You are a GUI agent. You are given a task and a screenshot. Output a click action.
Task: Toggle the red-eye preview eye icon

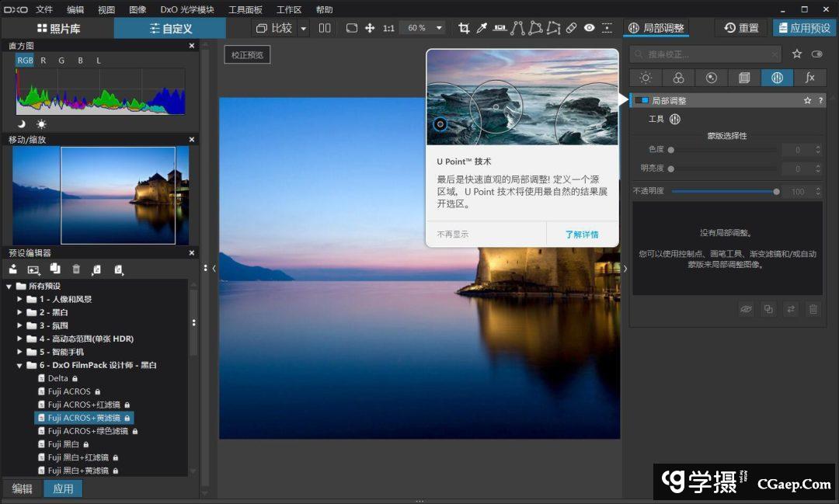point(590,28)
